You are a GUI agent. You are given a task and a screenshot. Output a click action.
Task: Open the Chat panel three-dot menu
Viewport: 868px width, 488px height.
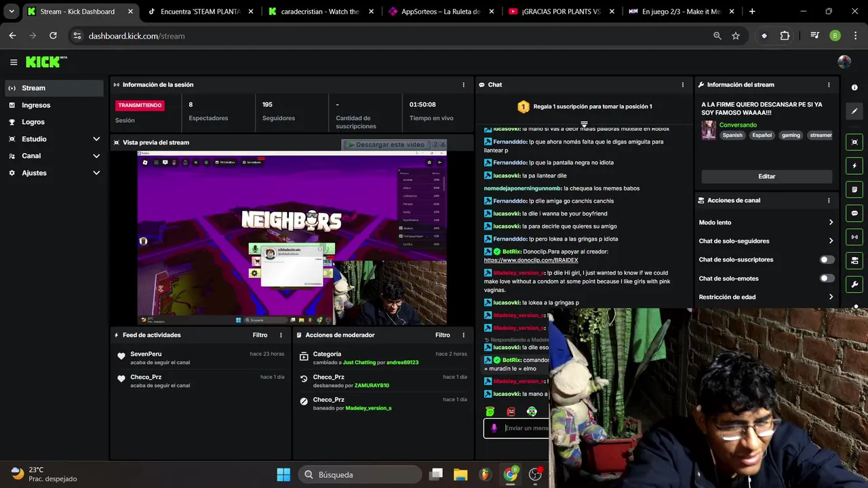point(683,85)
